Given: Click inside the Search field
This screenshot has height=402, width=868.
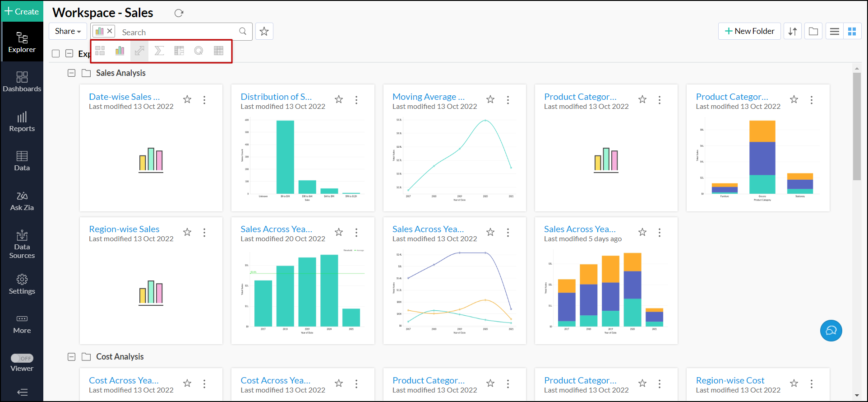Looking at the screenshot, I should point(178,32).
